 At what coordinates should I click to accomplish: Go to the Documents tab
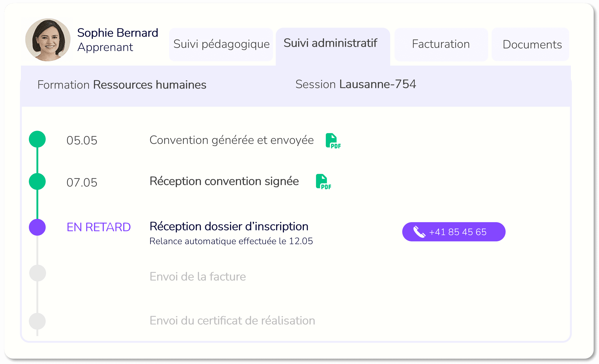tap(532, 45)
